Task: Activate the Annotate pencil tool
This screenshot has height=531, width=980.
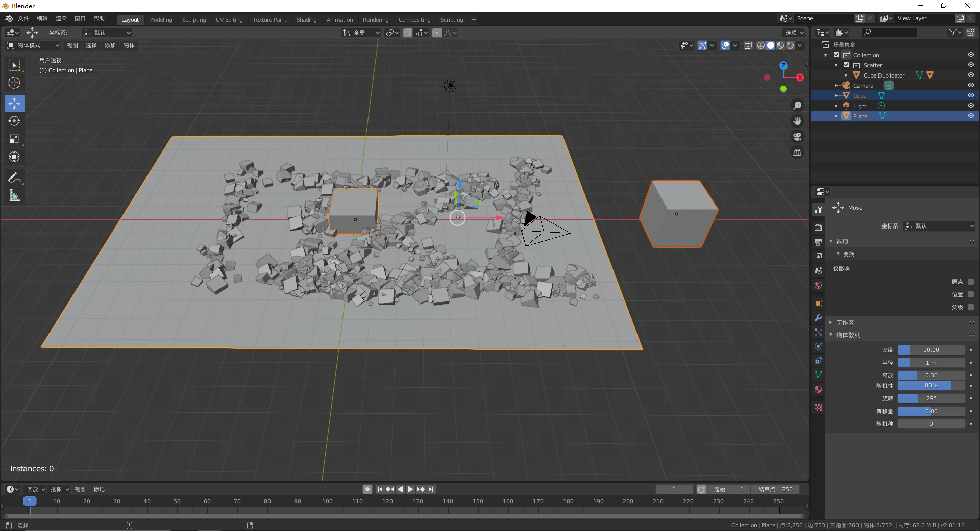Action: click(x=14, y=178)
